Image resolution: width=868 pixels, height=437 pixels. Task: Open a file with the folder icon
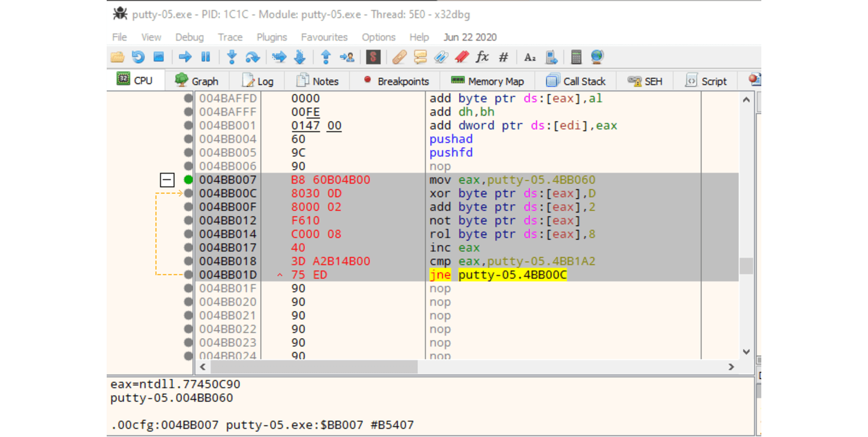point(118,57)
